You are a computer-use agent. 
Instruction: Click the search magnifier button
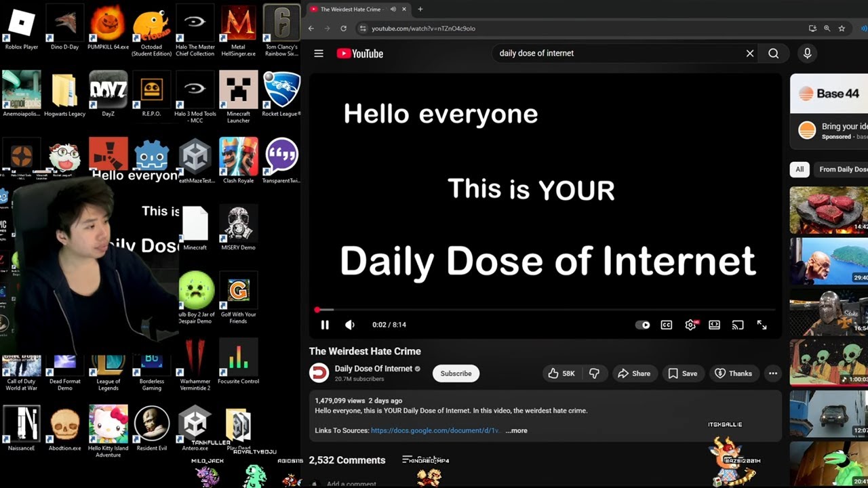[774, 54]
